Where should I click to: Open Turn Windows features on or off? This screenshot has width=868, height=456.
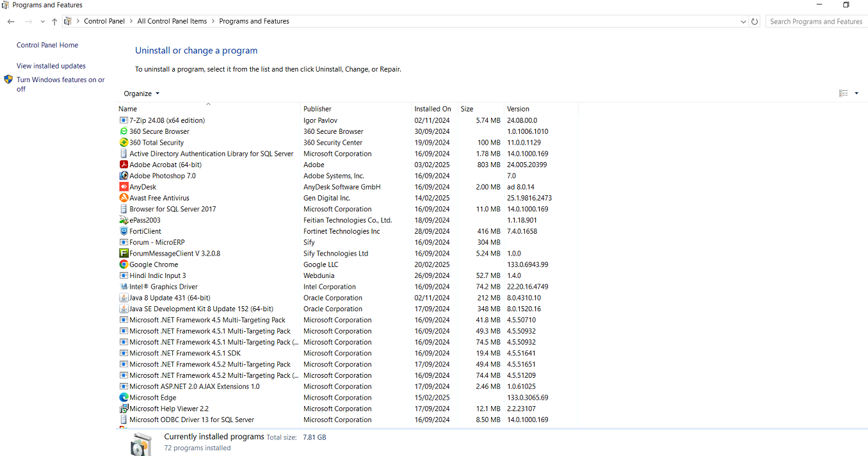click(61, 85)
